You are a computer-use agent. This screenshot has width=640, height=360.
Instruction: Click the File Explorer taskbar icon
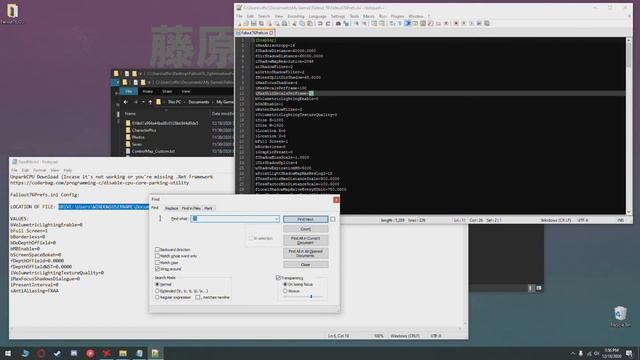[123, 353]
